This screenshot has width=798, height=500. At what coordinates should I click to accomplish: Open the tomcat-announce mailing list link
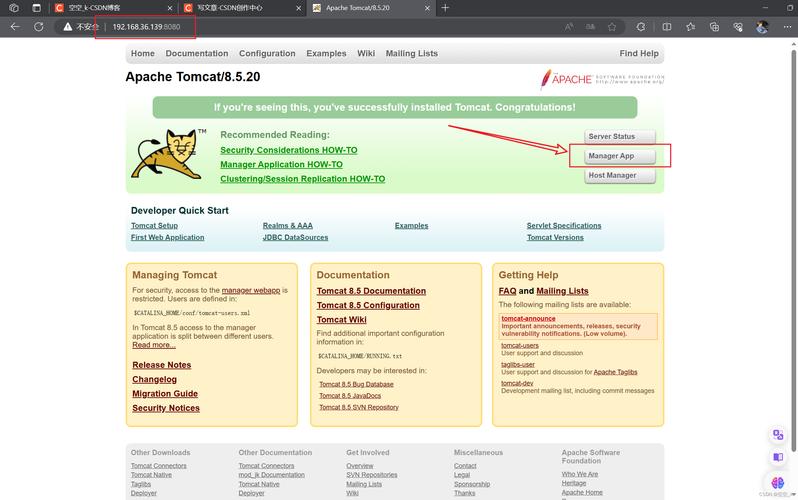click(x=528, y=319)
